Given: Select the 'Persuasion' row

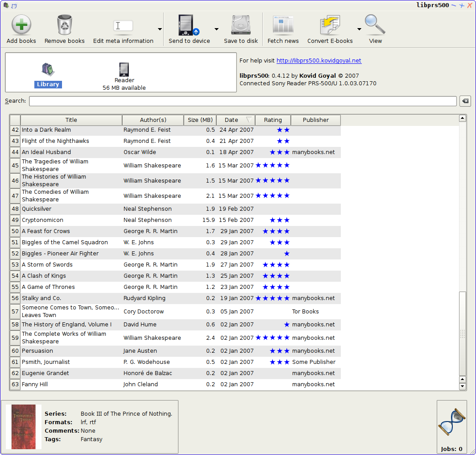Looking at the screenshot, I should click(x=175, y=351).
